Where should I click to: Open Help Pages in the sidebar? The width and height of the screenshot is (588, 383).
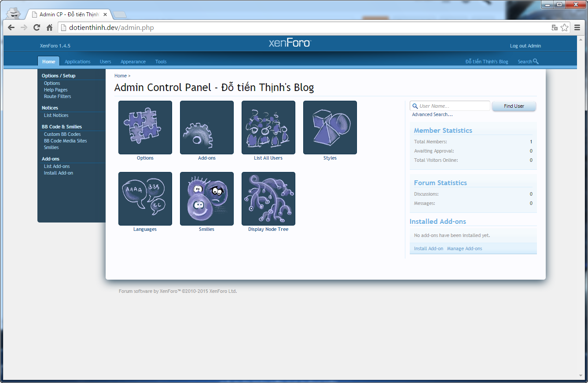[56, 90]
